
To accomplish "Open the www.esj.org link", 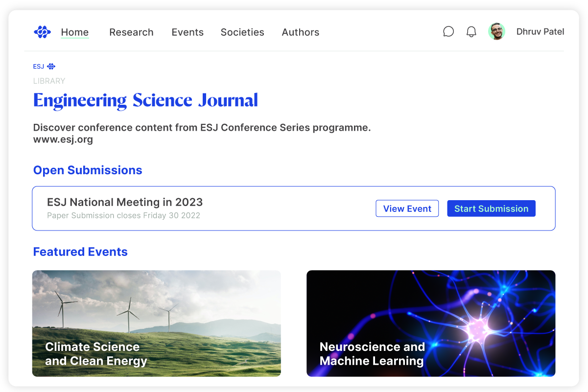I will [63, 139].
